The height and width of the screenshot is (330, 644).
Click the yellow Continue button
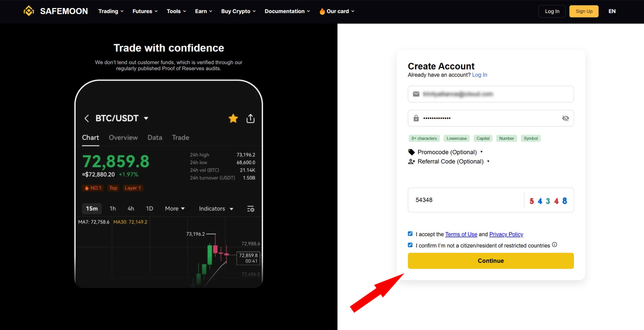[491, 261]
